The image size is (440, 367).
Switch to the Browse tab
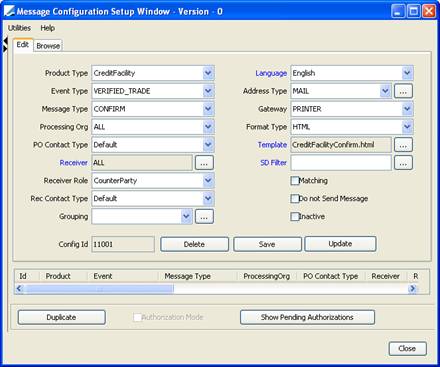coord(48,46)
